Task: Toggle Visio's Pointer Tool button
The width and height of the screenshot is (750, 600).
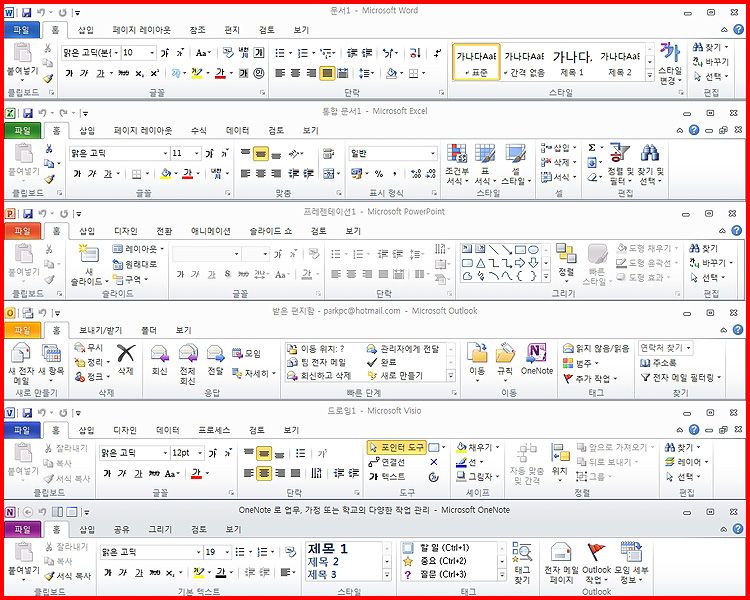Action: 396,447
